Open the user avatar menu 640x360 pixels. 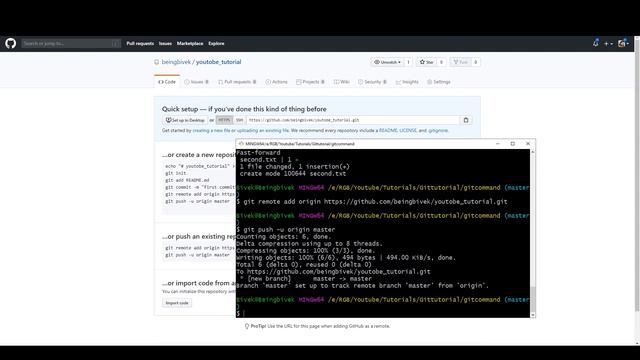tap(623, 43)
